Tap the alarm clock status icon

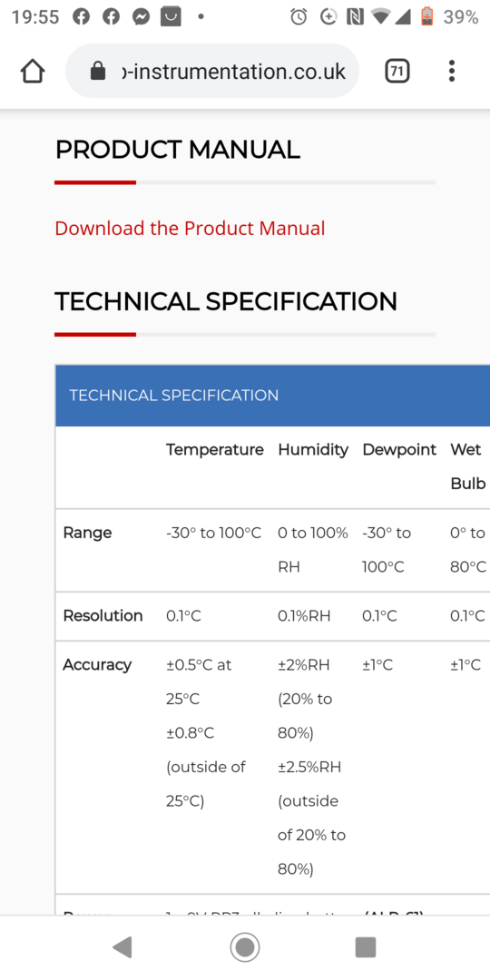click(x=299, y=17)
